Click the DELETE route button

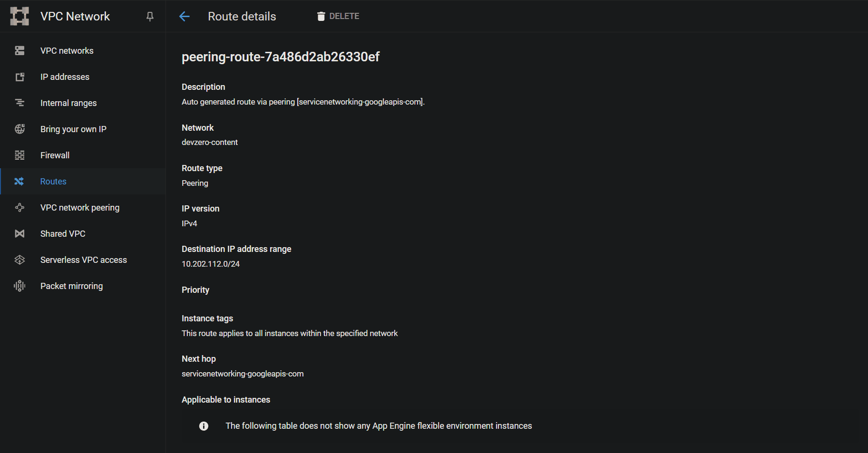pos(338,16)
